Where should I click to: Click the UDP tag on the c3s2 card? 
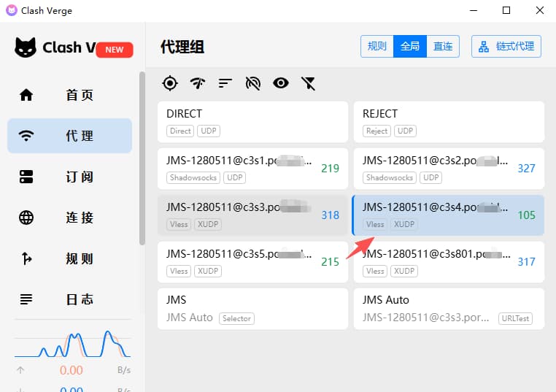pos(430,177)
